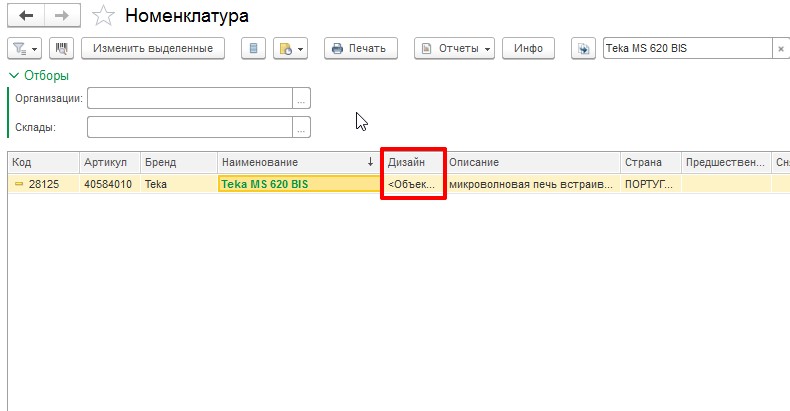Open the create-based-on document dropdown

point(290,48)
